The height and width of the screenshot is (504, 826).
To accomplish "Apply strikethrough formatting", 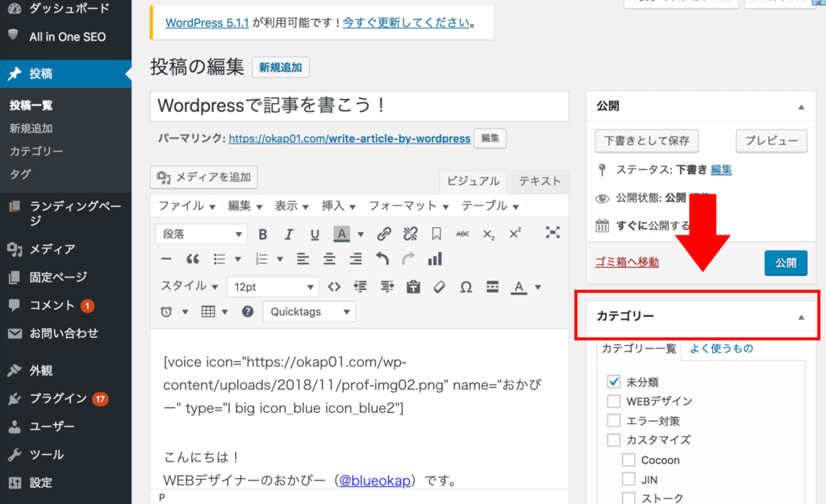I will [x=462, y=233].
